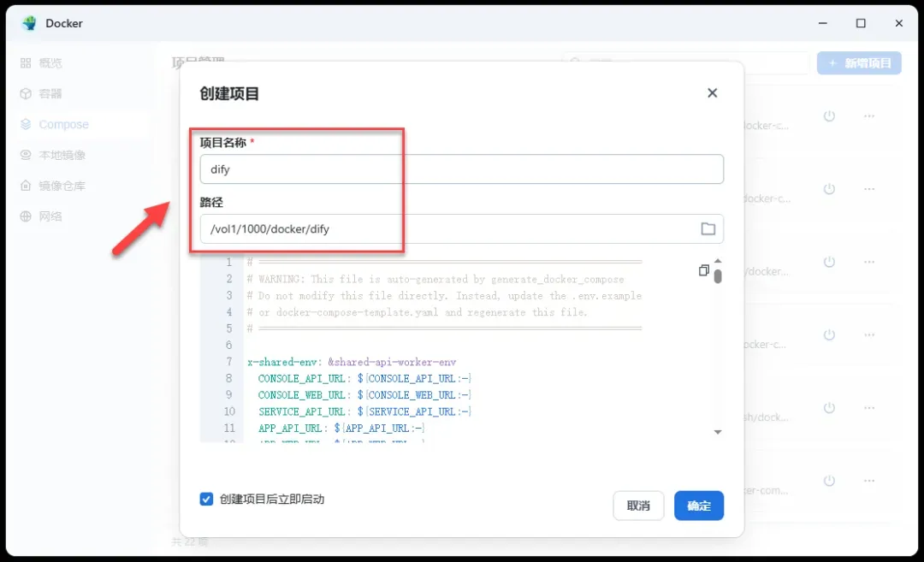Click the 容器 cube icon in sidebar
924x562 pixels.
coord(26,94)
